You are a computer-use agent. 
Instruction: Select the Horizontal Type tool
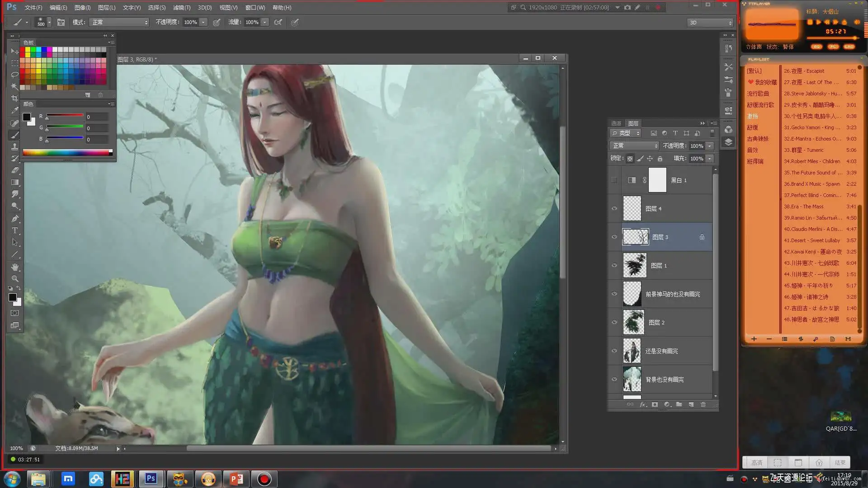(14, 230)
